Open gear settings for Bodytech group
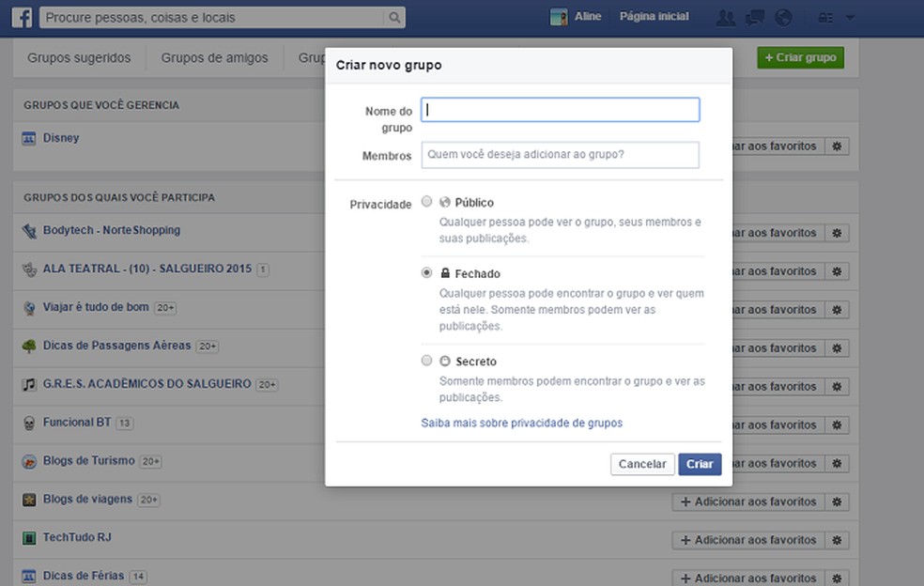924x586 pixels. (x=837, y=233)
